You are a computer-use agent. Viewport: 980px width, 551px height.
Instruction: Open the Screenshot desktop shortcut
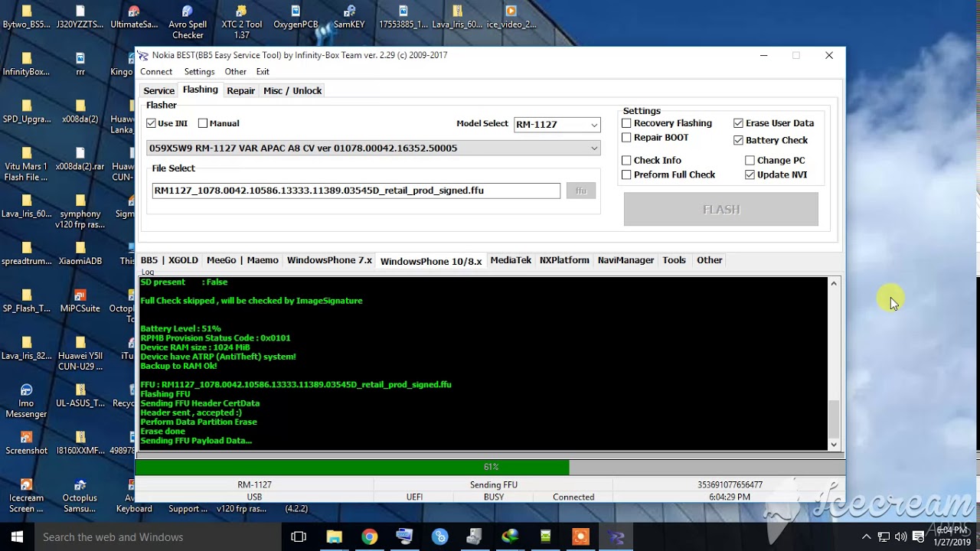(26, 444)
